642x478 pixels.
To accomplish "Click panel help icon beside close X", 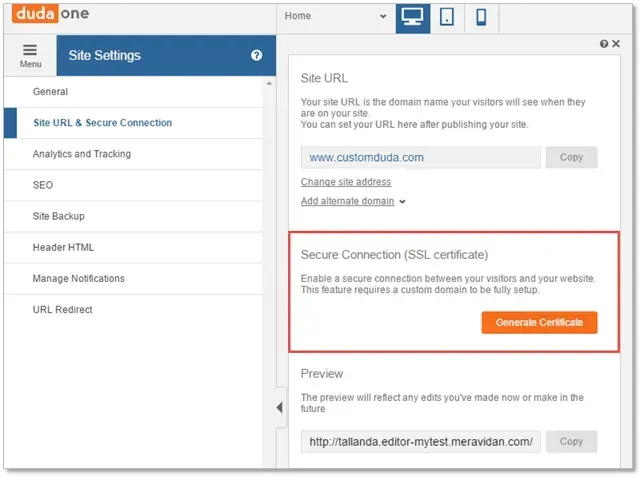I will coord(604,44).
